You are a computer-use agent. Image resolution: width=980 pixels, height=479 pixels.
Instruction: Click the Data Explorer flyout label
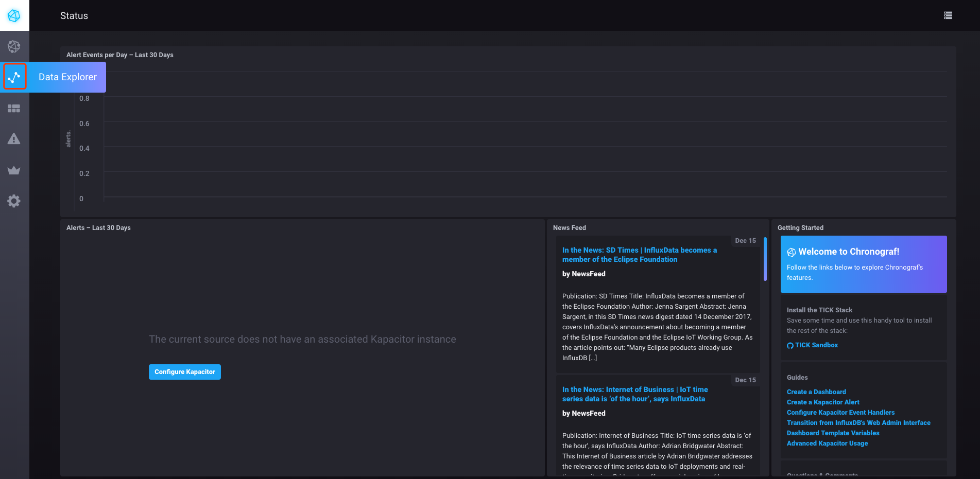pyautogui.click(x=67, y=77)
